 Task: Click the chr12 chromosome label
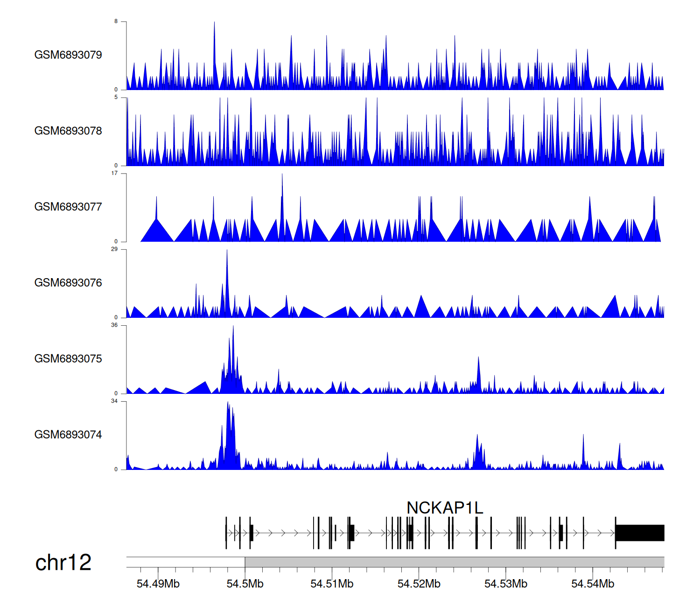[x=63, y=563]
